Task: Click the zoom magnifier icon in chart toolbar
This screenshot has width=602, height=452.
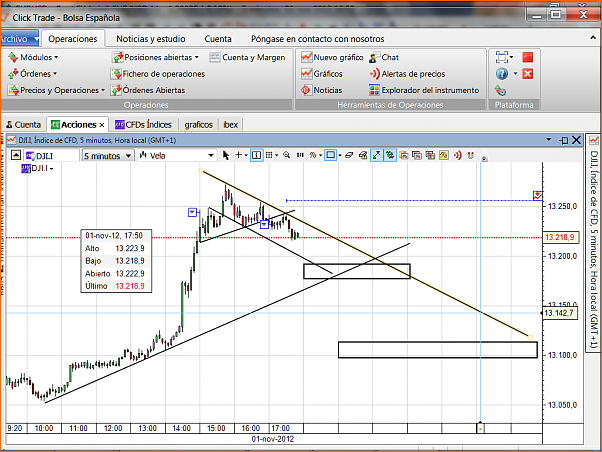Action: [x=286, y=155]
